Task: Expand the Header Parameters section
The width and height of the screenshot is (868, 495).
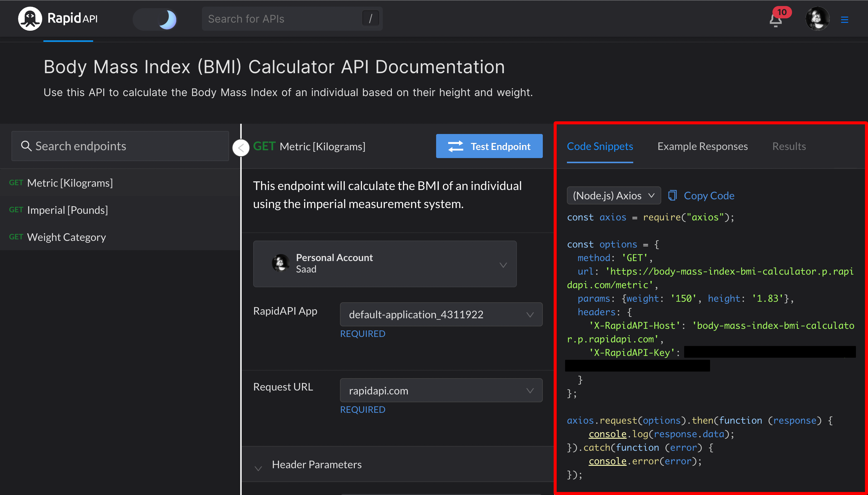Action: (x=316, y=464)
